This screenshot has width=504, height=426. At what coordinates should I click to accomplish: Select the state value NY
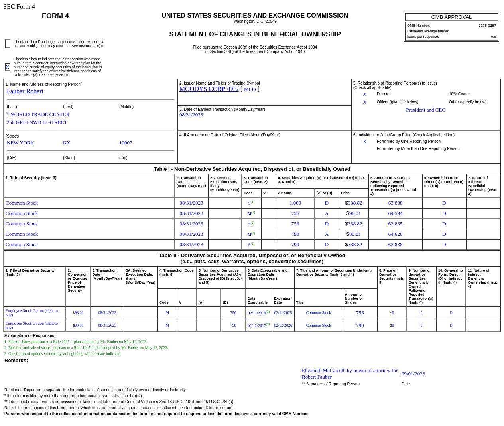67,143
